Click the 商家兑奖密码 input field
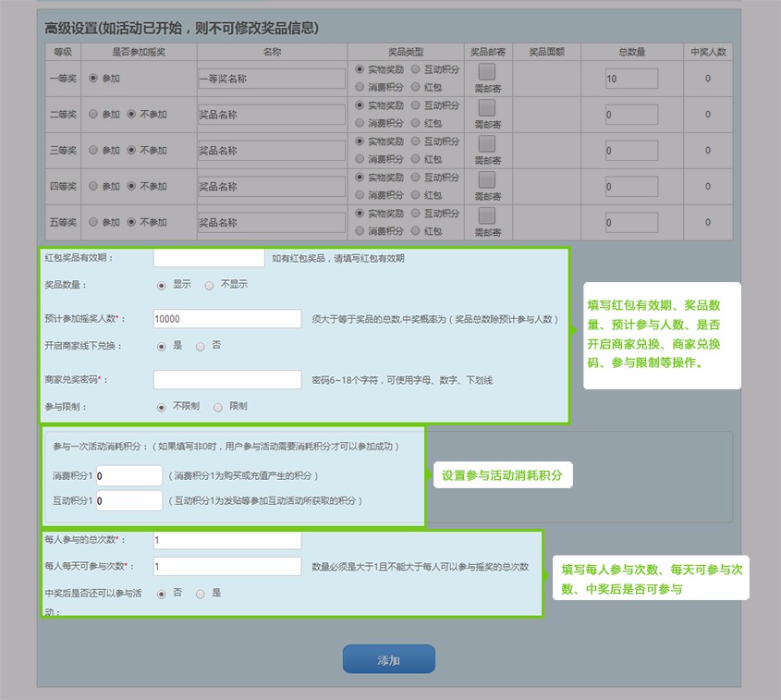The image size is (781, 700). (227, 380)
